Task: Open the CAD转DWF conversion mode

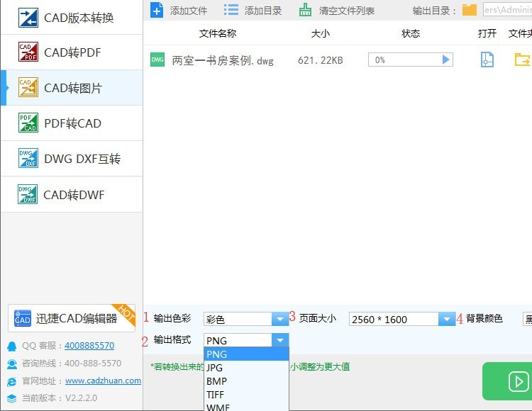Action: coord(72,194)
